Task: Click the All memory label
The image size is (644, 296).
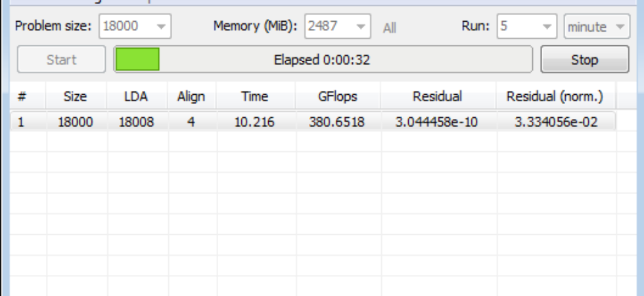Action: pos(389,28)
